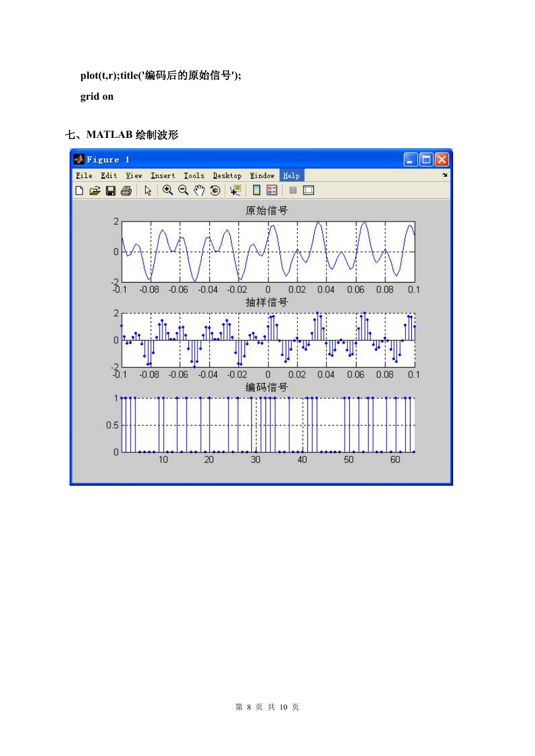The height and width of the screenshot is (756, 535).
Task: Click the 0.5 y-axis label of 编码信号 plot
Action: tap(112, 425)
